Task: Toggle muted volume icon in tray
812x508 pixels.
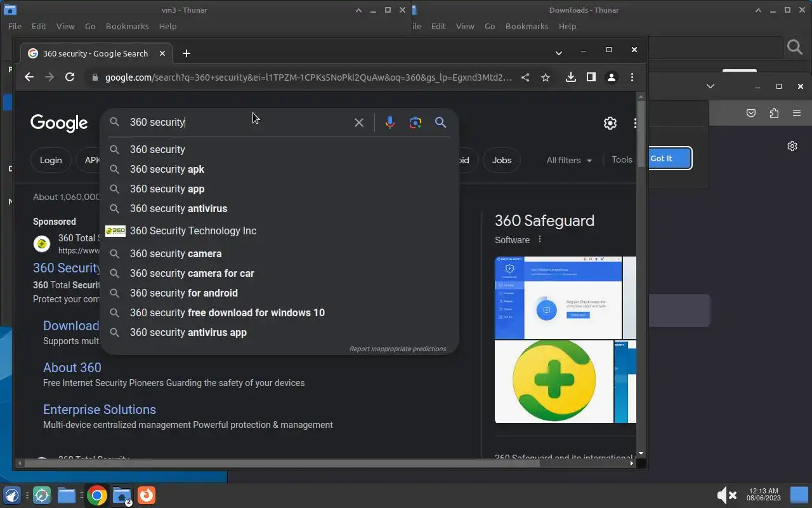Action: [726, 495]
